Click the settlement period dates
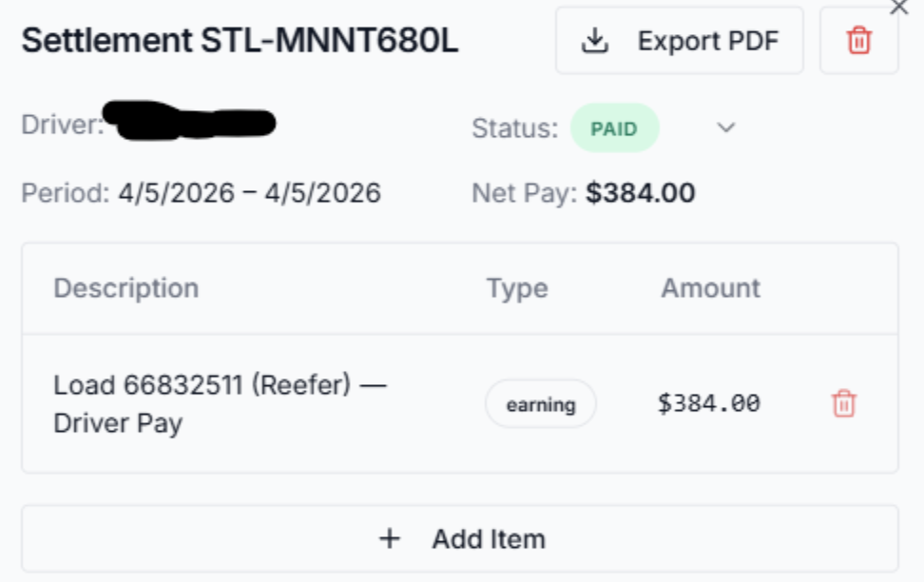The width and height of the screenshot is (924, 582). tap(249, 194)
